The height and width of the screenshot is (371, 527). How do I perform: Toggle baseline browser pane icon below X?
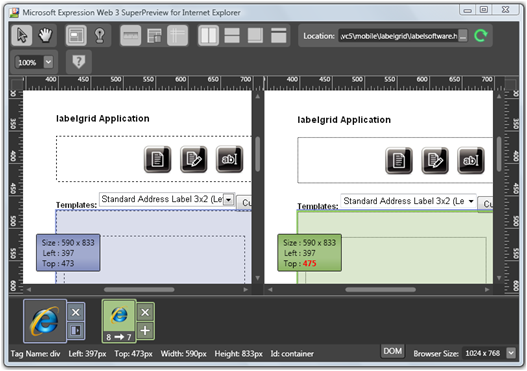[76, 331]
